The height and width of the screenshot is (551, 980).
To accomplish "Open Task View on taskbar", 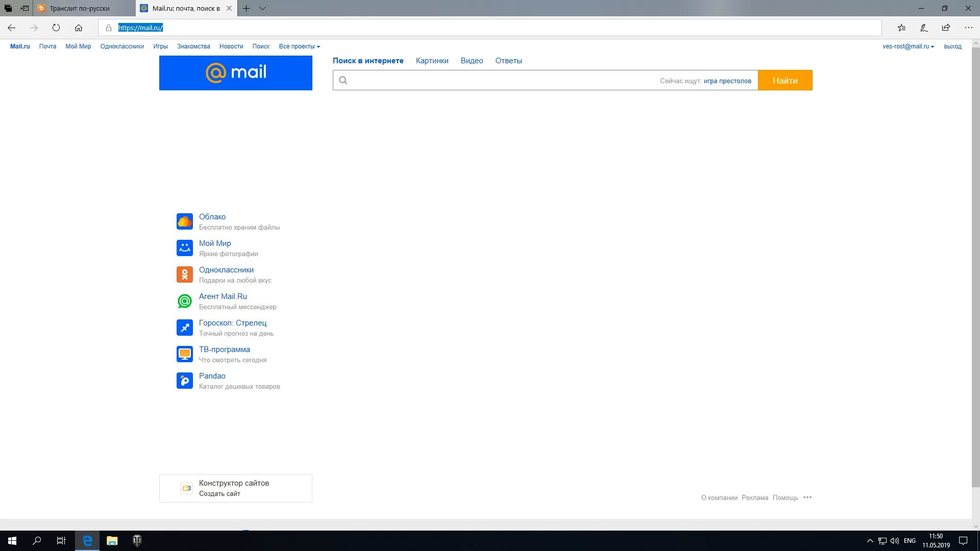I will tap(61, 541).
